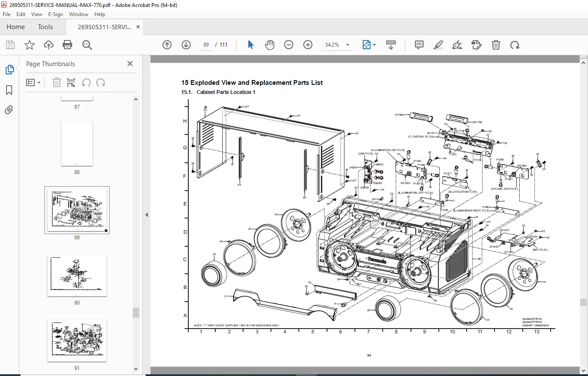Open the File menu
This screenshot has width=588, height=376.
(x=7, y=14)
